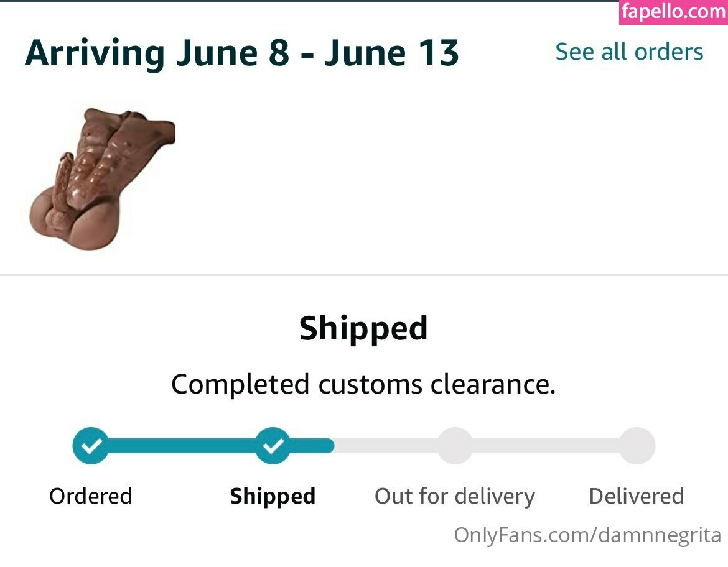The image size is (728, 567).
Task: Click the fapello.com pink watermark badge
Action: [x=673, y=12]
